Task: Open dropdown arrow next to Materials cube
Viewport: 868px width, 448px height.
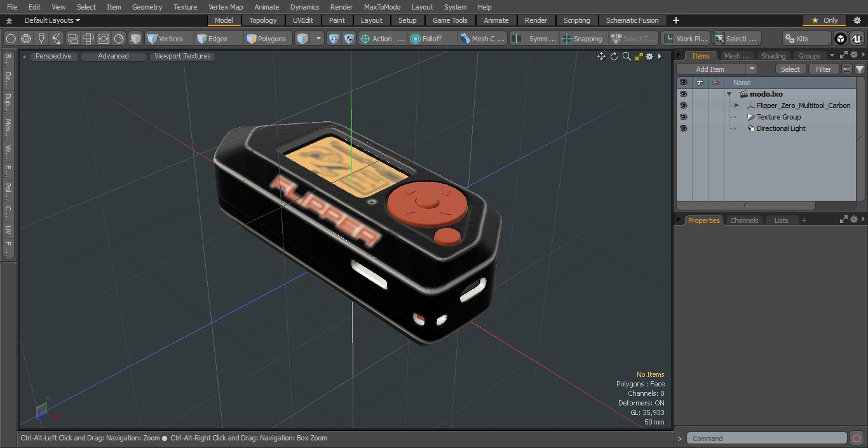Action: pos(319,39)
